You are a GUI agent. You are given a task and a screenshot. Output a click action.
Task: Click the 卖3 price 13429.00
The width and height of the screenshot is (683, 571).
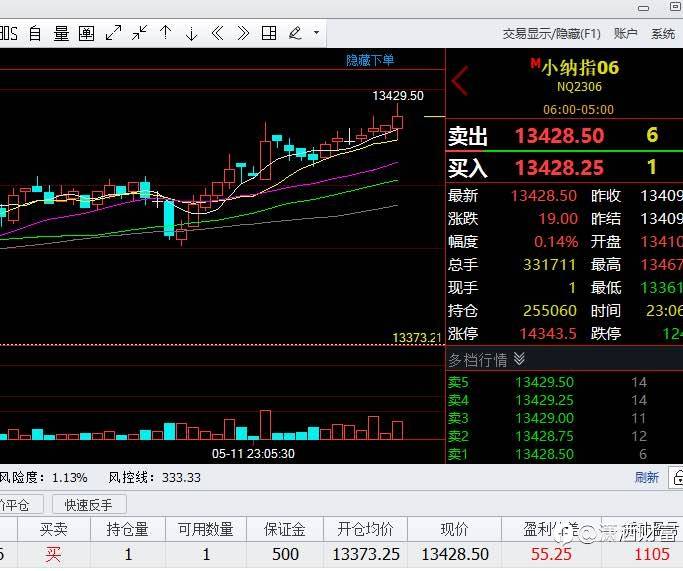(544, 418)
